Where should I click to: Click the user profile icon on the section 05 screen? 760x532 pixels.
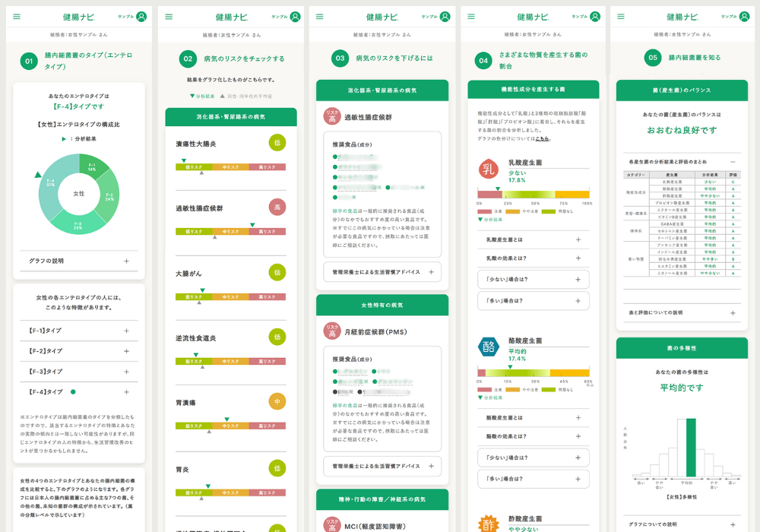click(x=746, y=17)
